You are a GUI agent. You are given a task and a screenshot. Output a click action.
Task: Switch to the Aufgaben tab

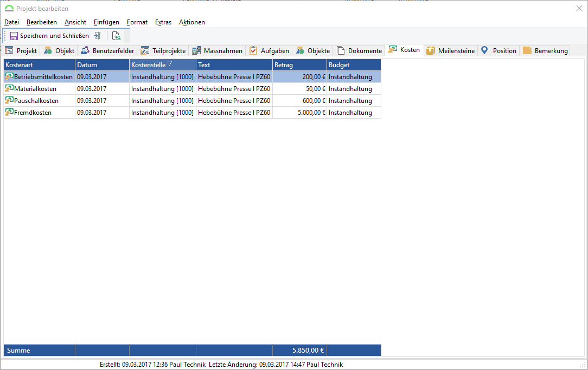tap(269, 50)
